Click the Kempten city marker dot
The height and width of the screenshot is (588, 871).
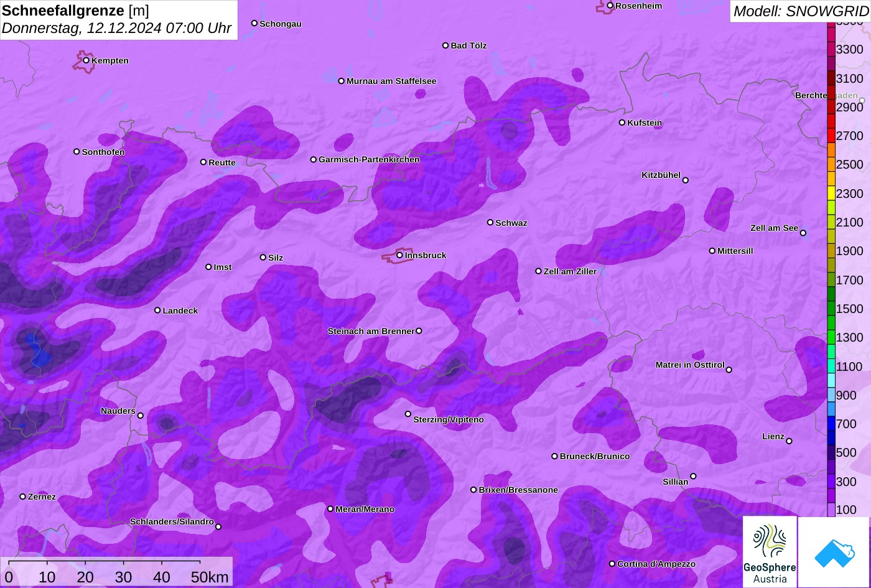(x=86, y=60)
